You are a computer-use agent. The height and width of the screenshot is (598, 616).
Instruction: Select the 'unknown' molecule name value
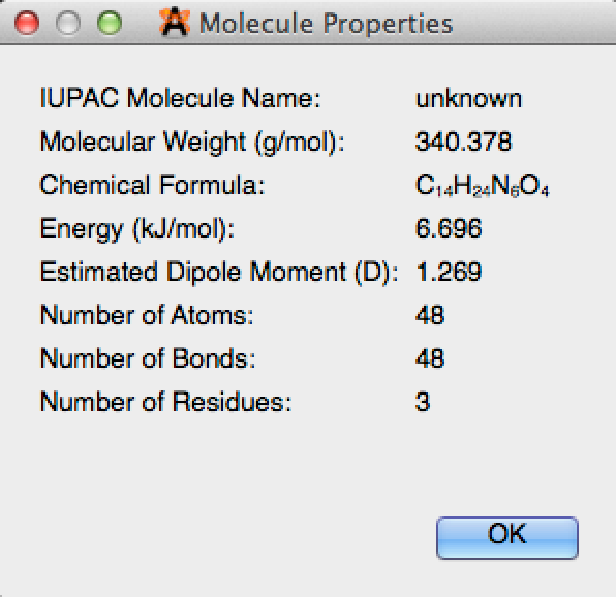[468, 99]
